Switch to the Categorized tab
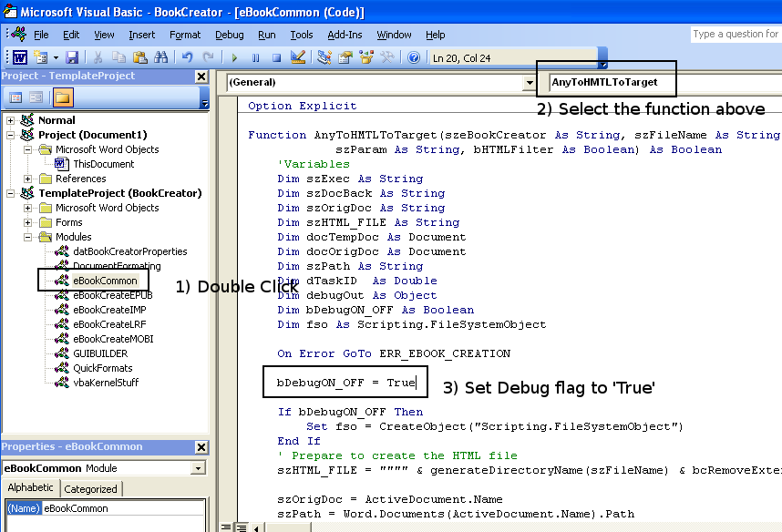 (91, 489)
